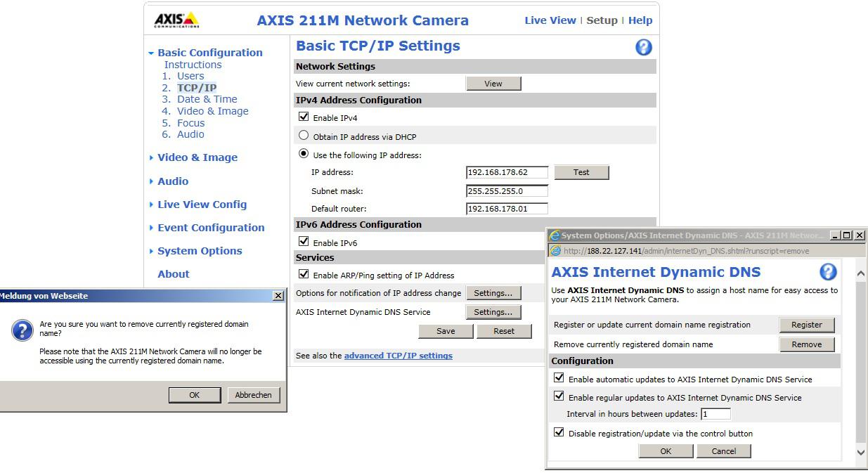Open Instructions under Basic Configuration

(x=193, y=65)
